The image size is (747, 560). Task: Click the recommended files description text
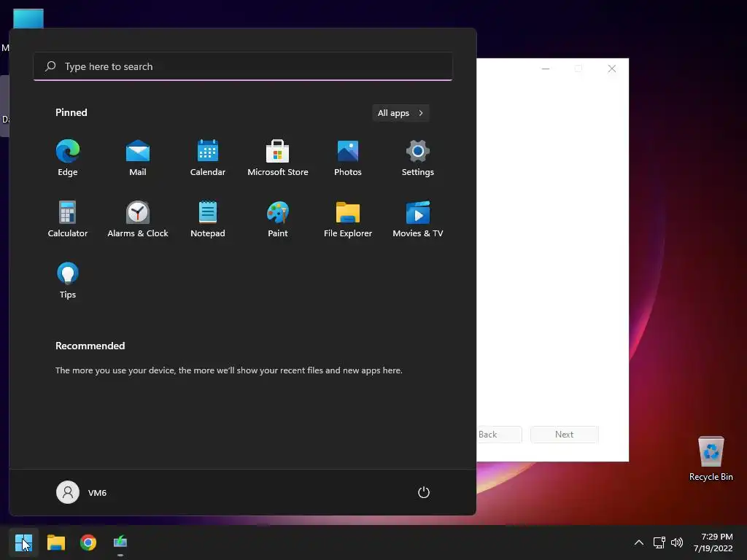tap(228, 370)
